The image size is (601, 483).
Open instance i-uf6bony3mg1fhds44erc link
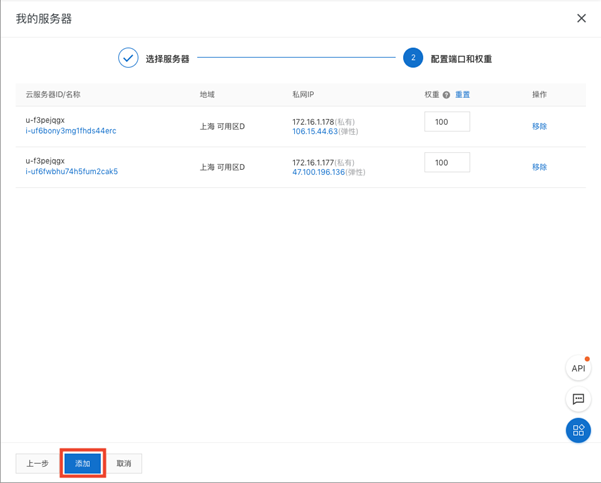click(71, 131)
